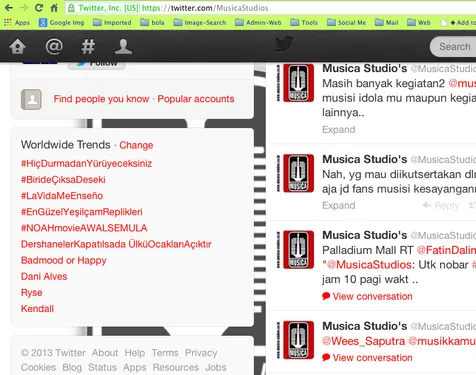The height and width of the screenshot is (375, 476).
Task: Change the Worldwide Trends location
Action: 136,145
